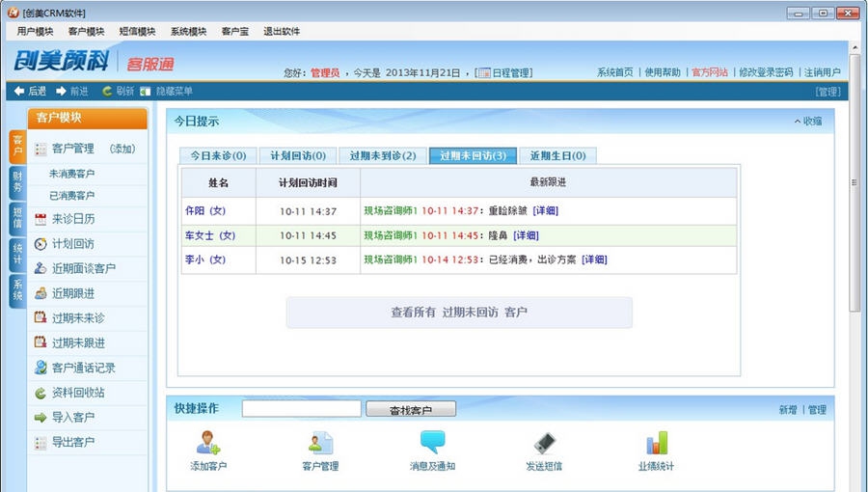Open 详细 link for 李小 row
Image resolution: width=868 pixels, height=492 pixels.
594,260
